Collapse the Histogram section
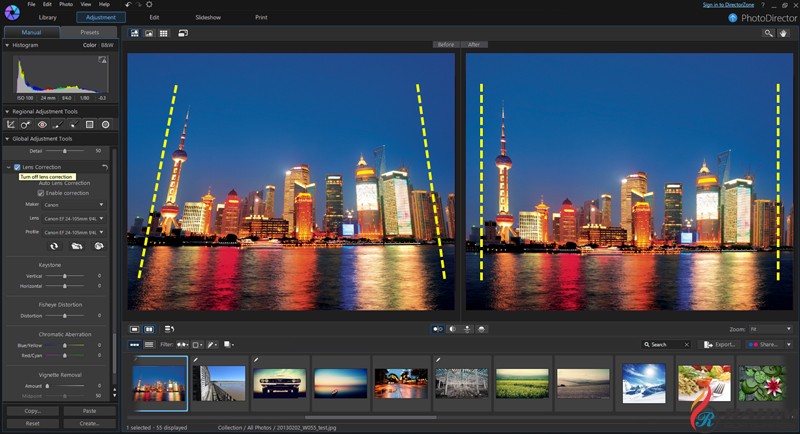Screen dimensions: 800x434 coord(8,45)
